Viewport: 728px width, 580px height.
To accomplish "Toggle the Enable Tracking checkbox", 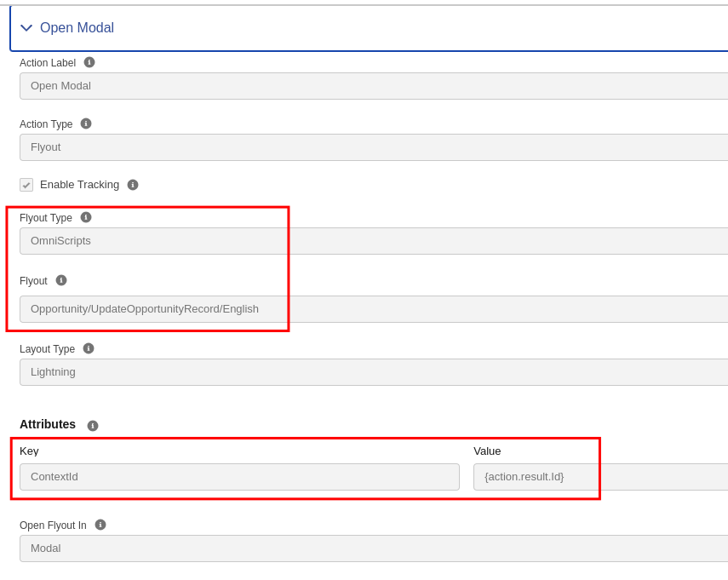I will [26, 185].
